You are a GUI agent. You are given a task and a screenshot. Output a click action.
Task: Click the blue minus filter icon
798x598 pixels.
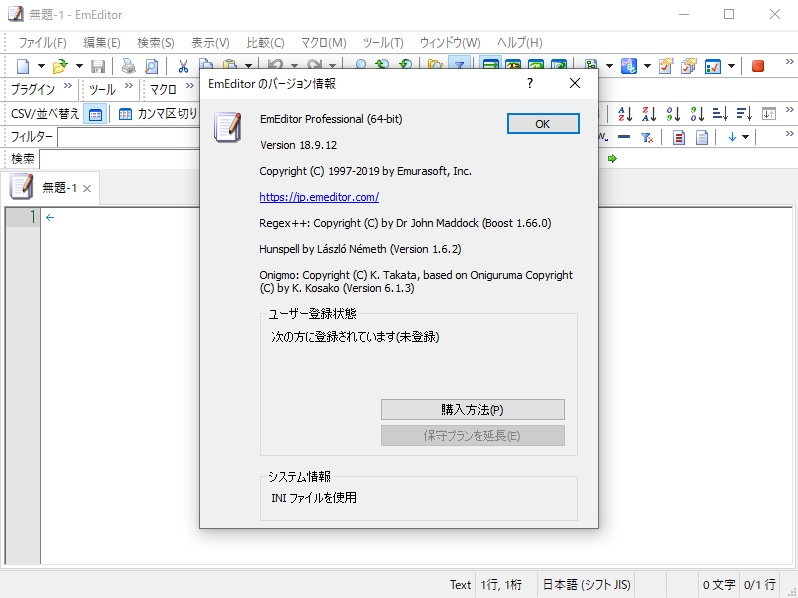click(624, 137)
